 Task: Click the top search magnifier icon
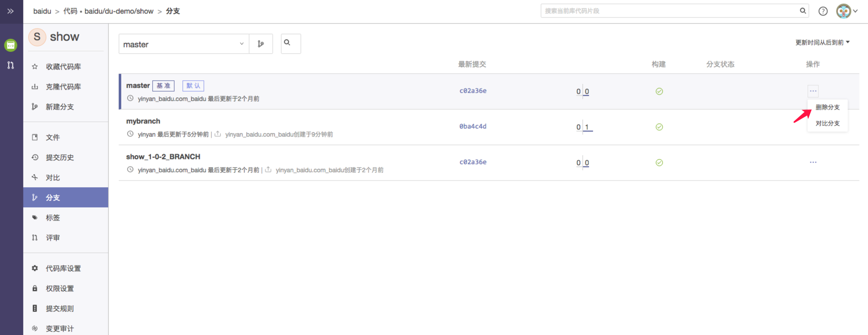pos(803,11)
